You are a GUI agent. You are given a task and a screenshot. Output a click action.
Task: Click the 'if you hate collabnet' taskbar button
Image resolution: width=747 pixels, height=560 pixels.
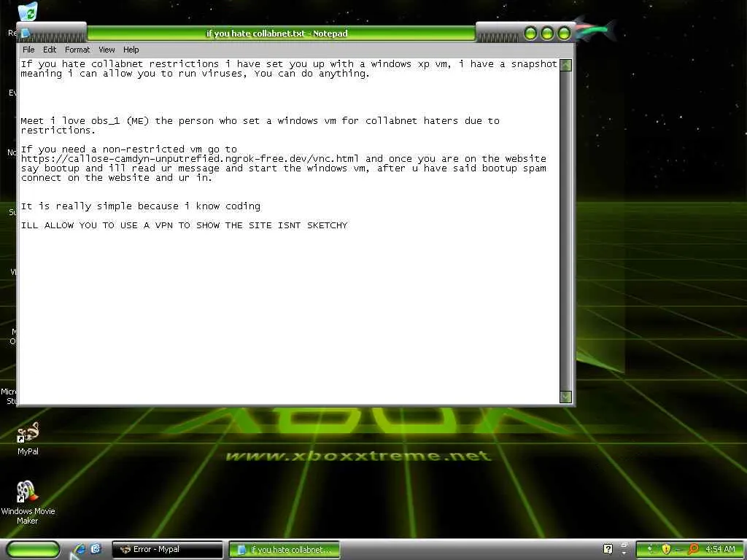285,550
